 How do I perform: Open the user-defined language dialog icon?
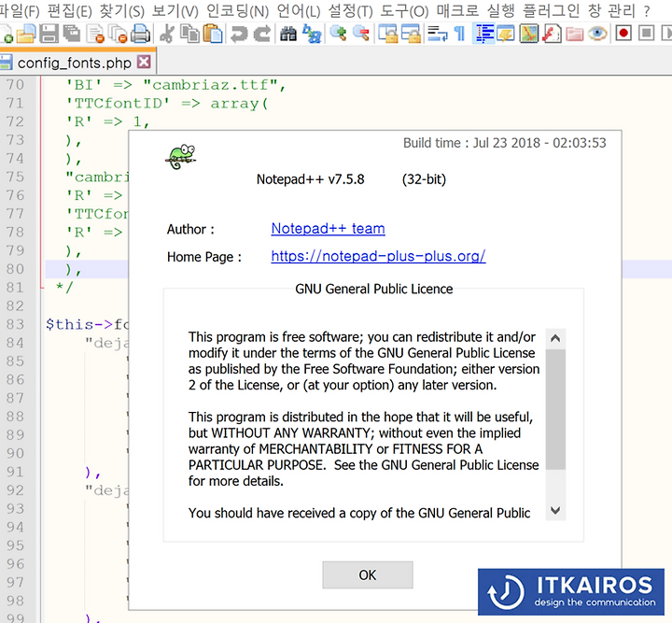(506, 34)
